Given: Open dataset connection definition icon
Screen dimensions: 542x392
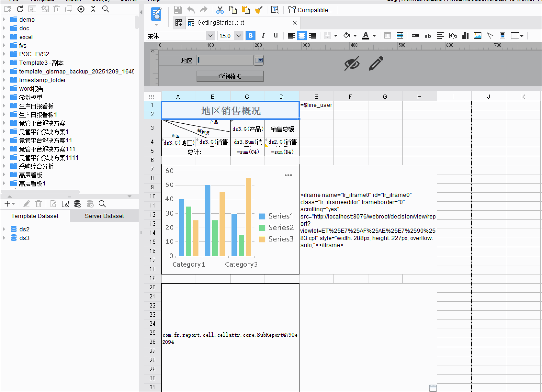Looking at the screenshot, I should (65, 204).
